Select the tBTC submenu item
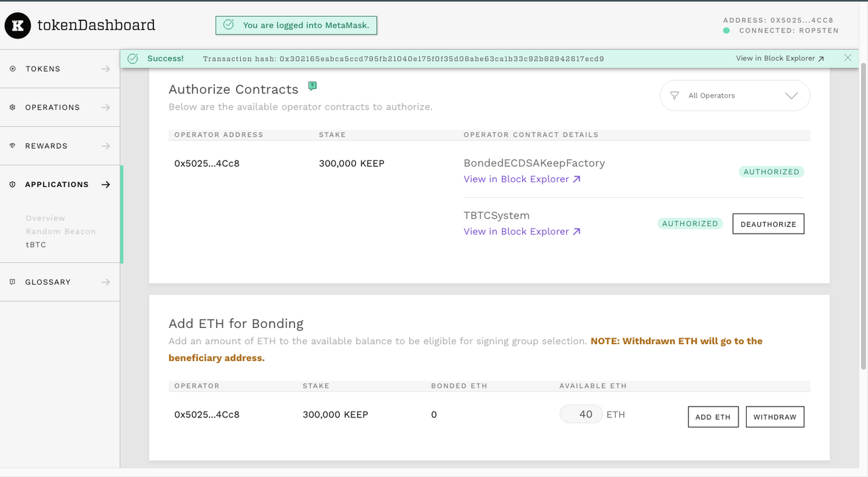Screen dimensions: 868x477 click(36, 245)
